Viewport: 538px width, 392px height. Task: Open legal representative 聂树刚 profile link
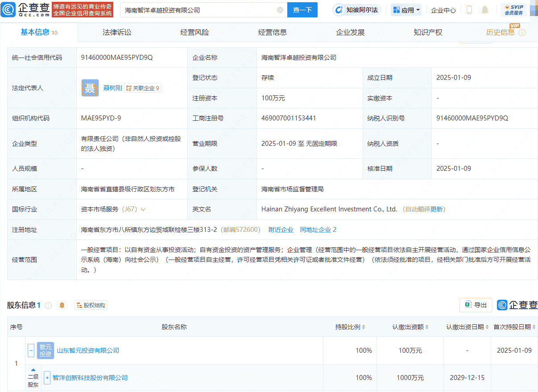(x=113, y=87)
